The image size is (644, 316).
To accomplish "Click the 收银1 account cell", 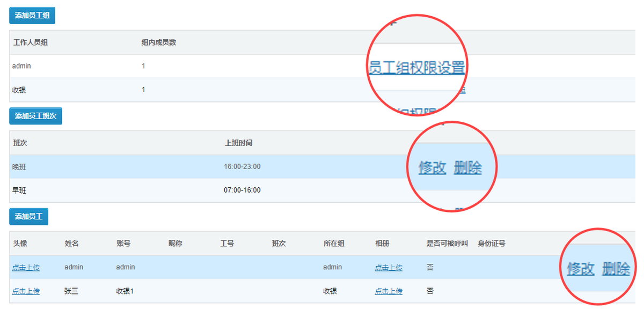I will pos(125,291).
